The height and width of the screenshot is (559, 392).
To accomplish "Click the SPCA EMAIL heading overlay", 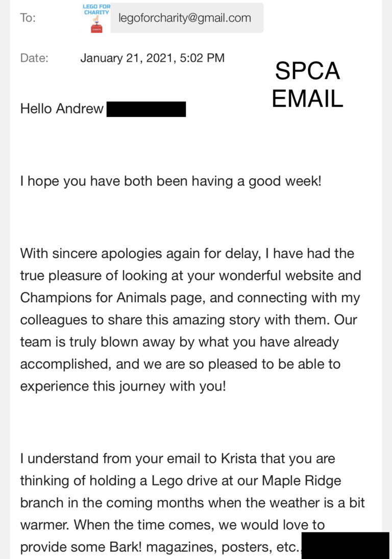I will 307,85.
